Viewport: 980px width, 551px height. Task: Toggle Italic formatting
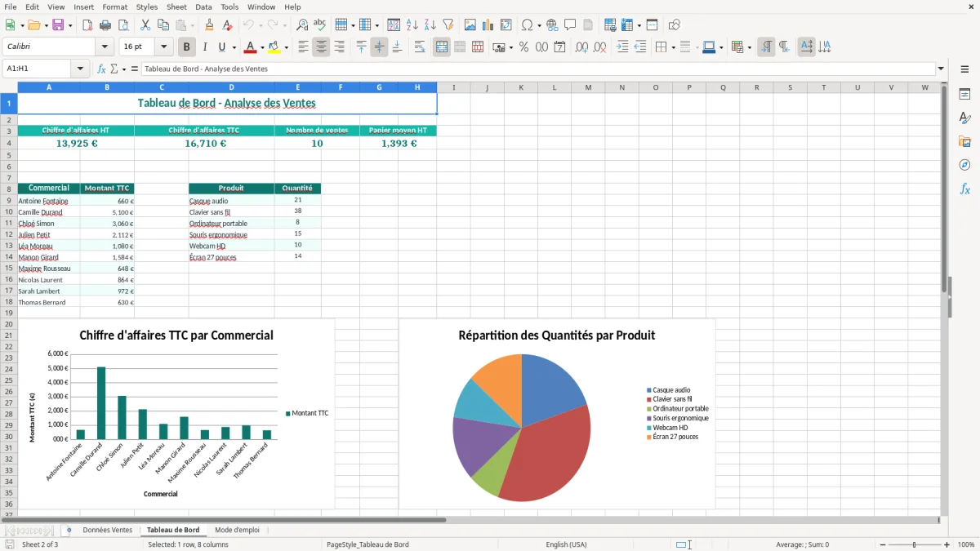[x=205, y=47]
